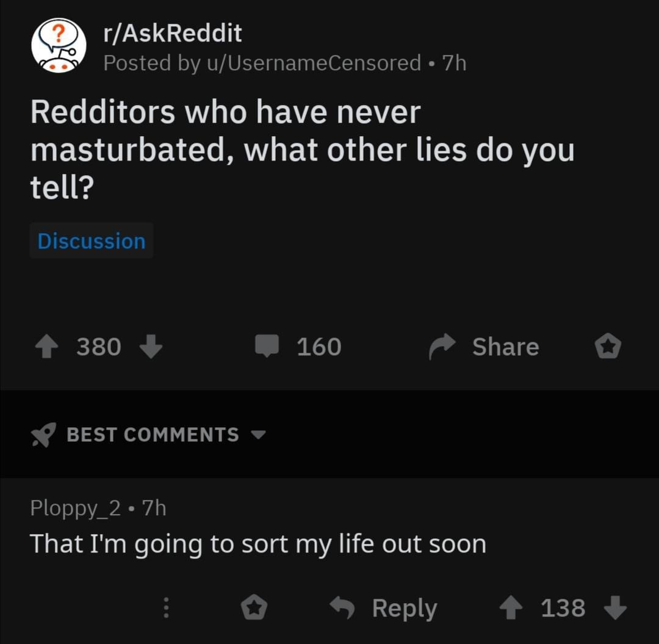Downvote Ploppy_2's comment
Image resolution: width=659 pixels, height=644 pixels.
[x=614, y=608]
